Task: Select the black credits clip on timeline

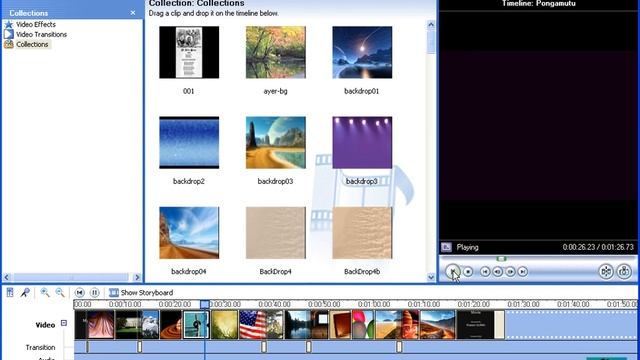Action: (475, 325)
